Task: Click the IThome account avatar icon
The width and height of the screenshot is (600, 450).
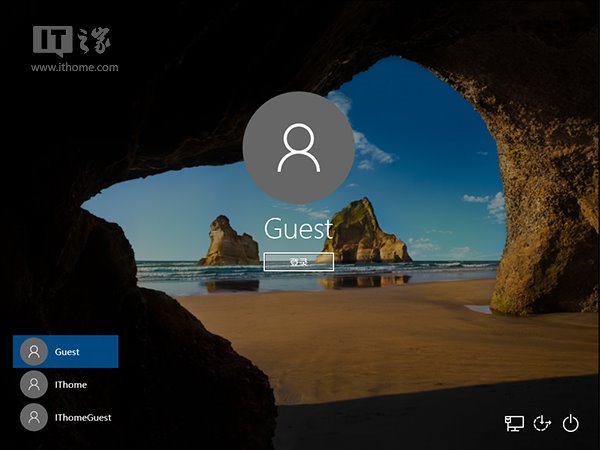Action: point(34,384)
